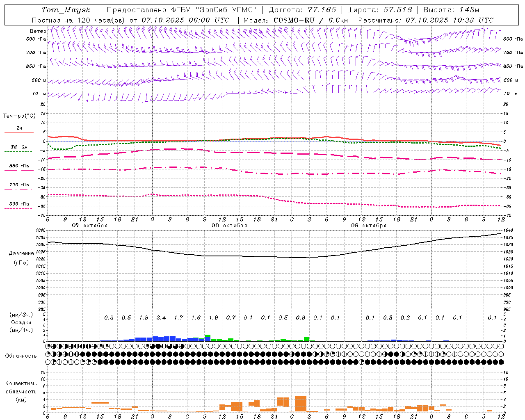The image size is (525, 420).
Task: Click the precipitation value 0.3
Action: coord(388,317)
